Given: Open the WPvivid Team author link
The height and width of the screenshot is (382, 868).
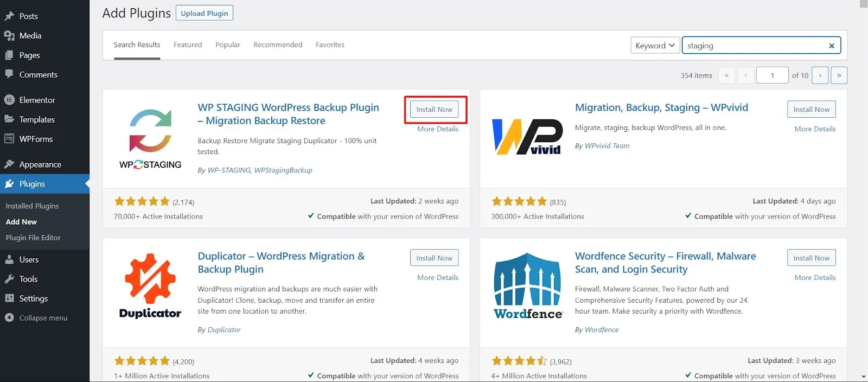Looking at the screenshot, I should [x=607, y=146].
